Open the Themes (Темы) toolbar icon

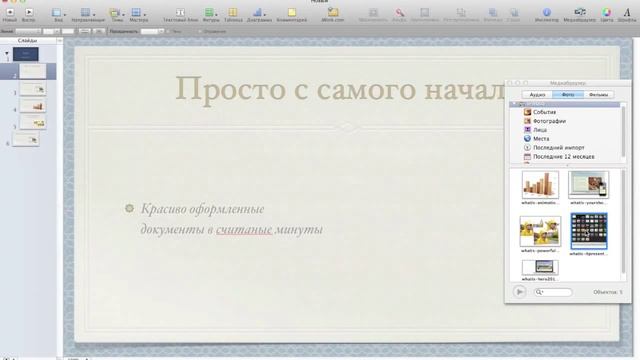tap(115, 13)
